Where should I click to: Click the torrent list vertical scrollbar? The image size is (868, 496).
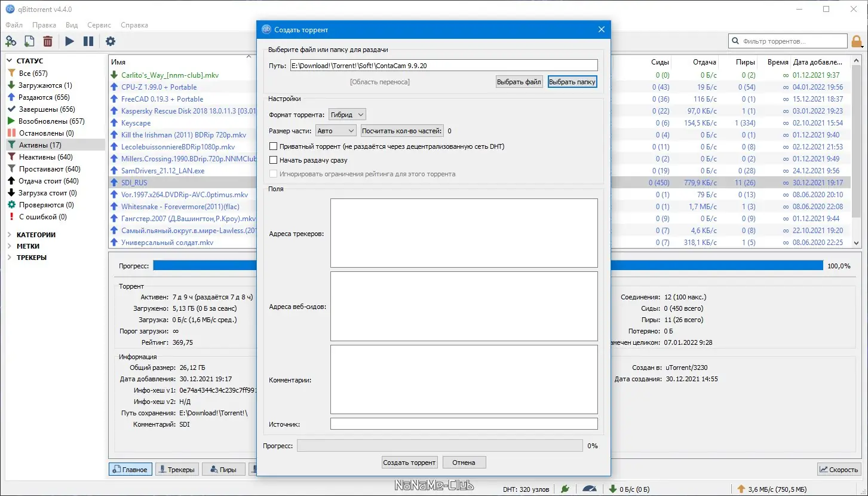(x=857, y=152)
